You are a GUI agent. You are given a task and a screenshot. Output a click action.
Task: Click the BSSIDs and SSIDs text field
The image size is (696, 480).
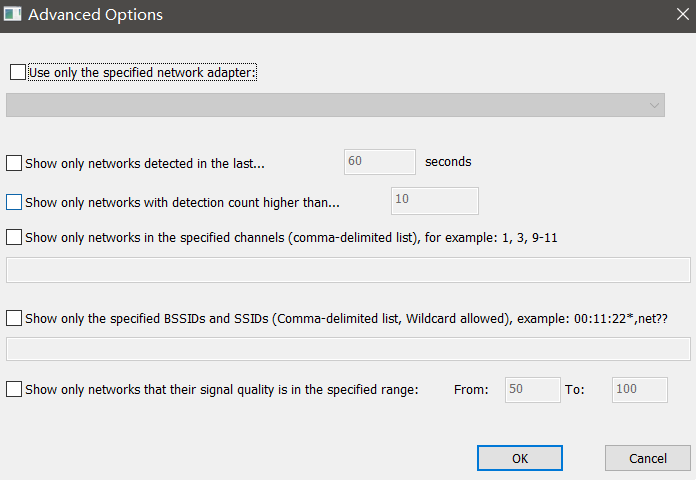pos(348,349)
